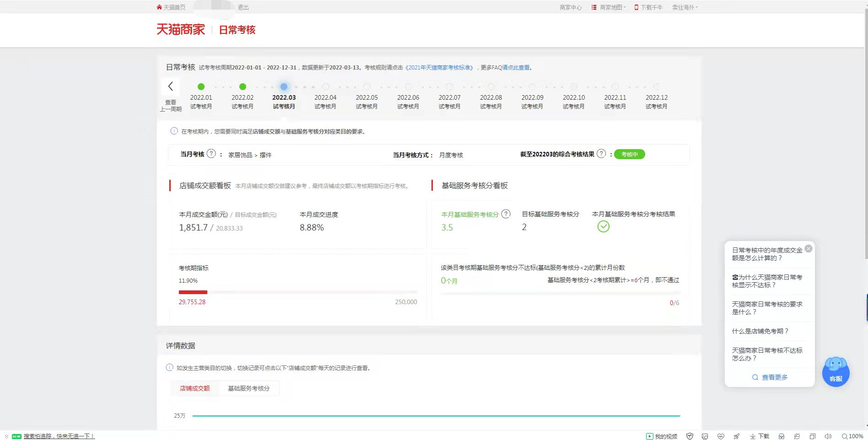Click the info icon in 详情数据 note
This screenshot has height=440, width=868.
pyautogui.click(x=169, y=367)
